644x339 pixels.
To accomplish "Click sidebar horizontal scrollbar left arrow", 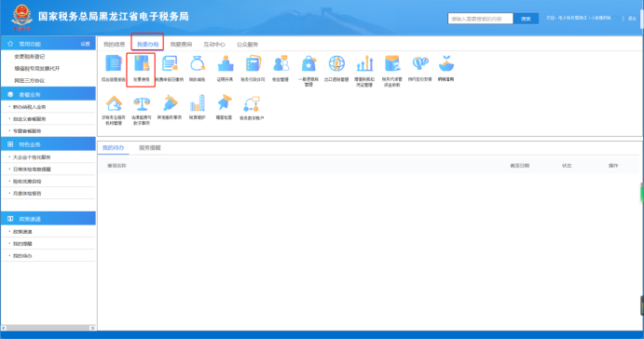I will point(4,328).
